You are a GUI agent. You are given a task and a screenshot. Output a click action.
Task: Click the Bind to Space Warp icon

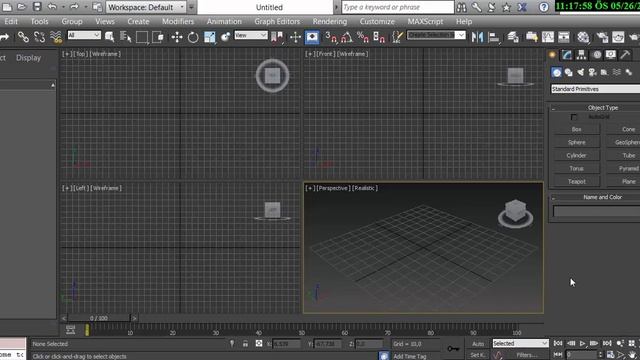(56, 37)
